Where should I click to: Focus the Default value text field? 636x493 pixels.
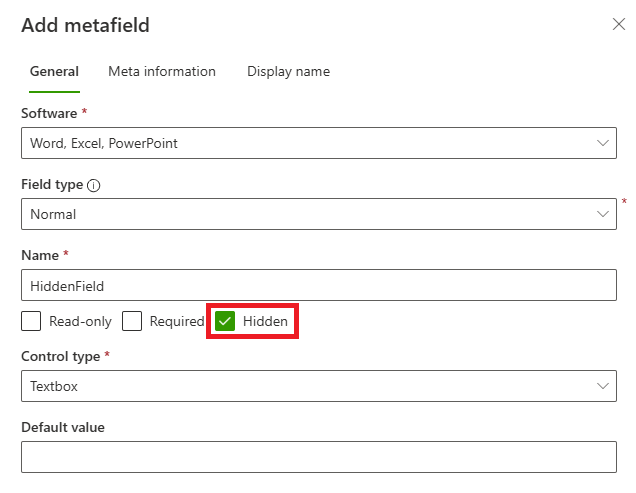[318, 457]
